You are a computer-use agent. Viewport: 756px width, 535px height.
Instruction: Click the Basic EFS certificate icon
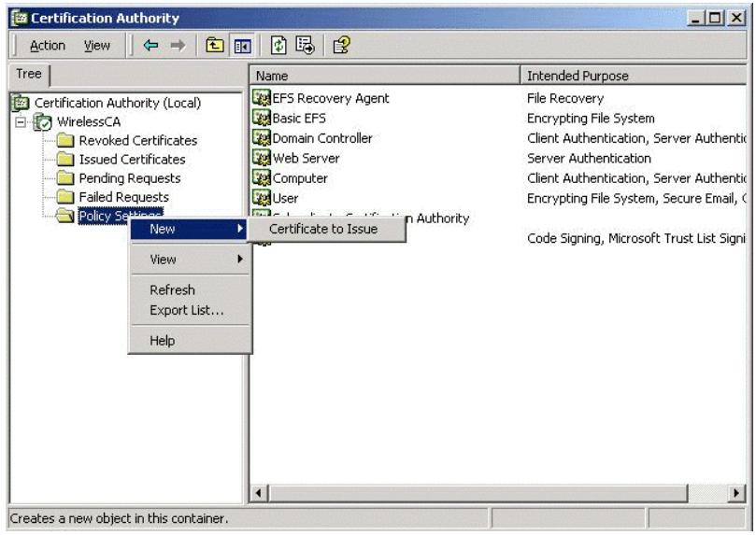pos(262,118)
